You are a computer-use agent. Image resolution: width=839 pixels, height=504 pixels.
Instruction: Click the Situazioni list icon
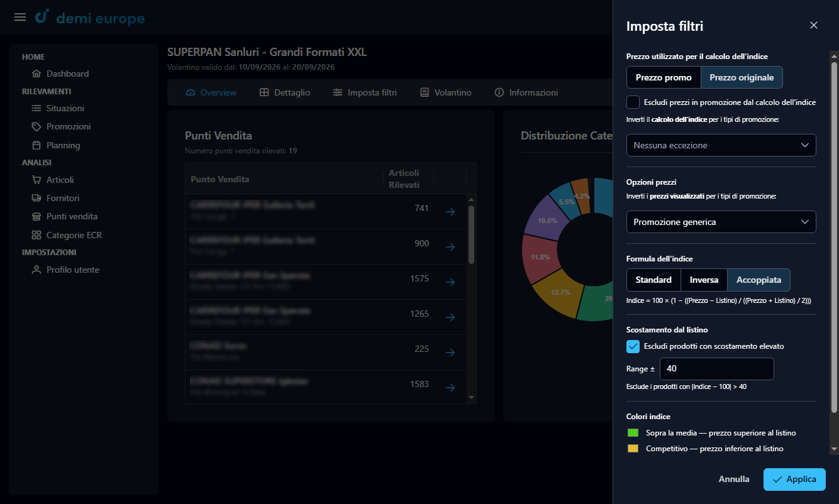(x=36, y=108)
